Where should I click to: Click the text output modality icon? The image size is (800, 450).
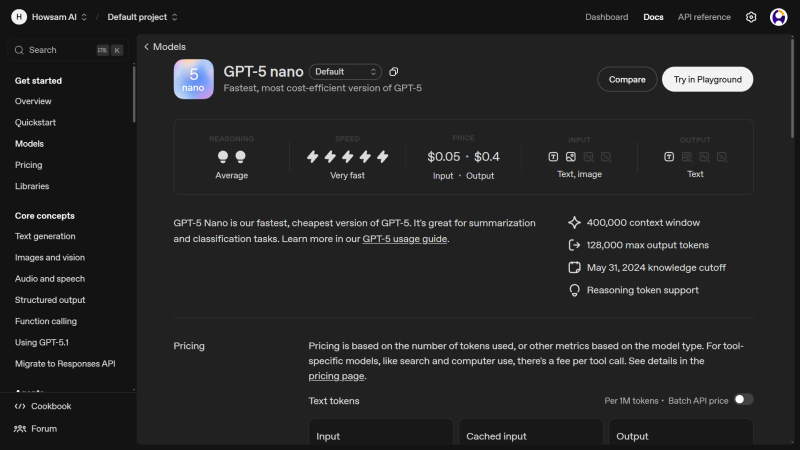click(x=669, y=157)
